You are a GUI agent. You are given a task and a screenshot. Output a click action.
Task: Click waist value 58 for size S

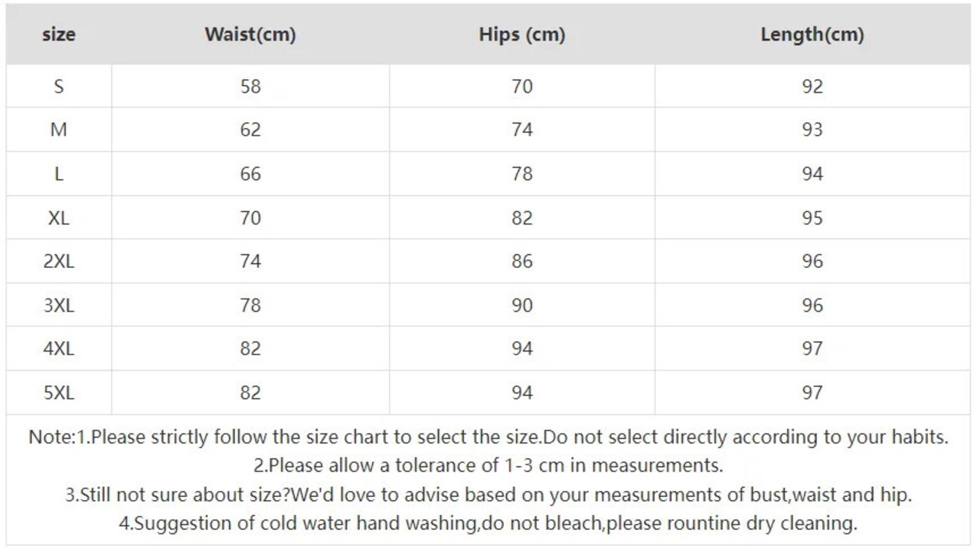[250, 87]
